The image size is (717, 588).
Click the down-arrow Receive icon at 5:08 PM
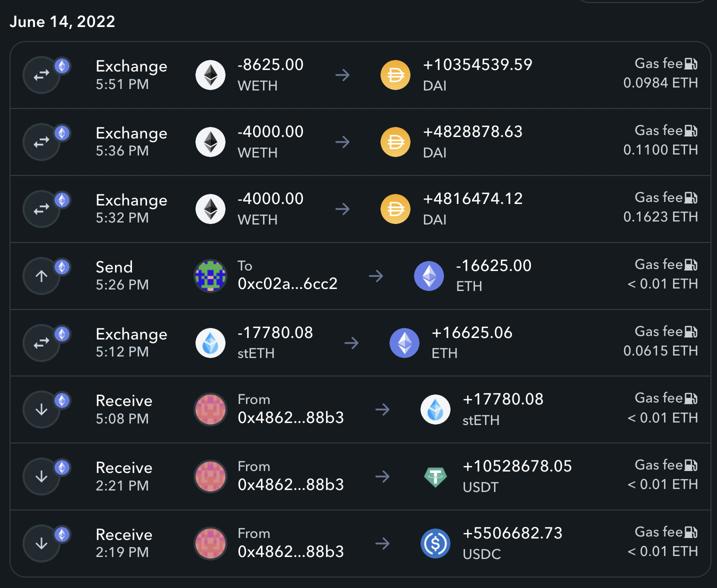click(41, 410)
